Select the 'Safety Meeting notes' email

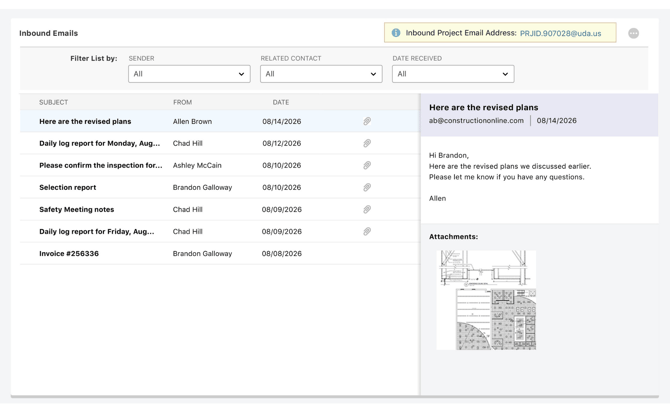click(220, 209)
